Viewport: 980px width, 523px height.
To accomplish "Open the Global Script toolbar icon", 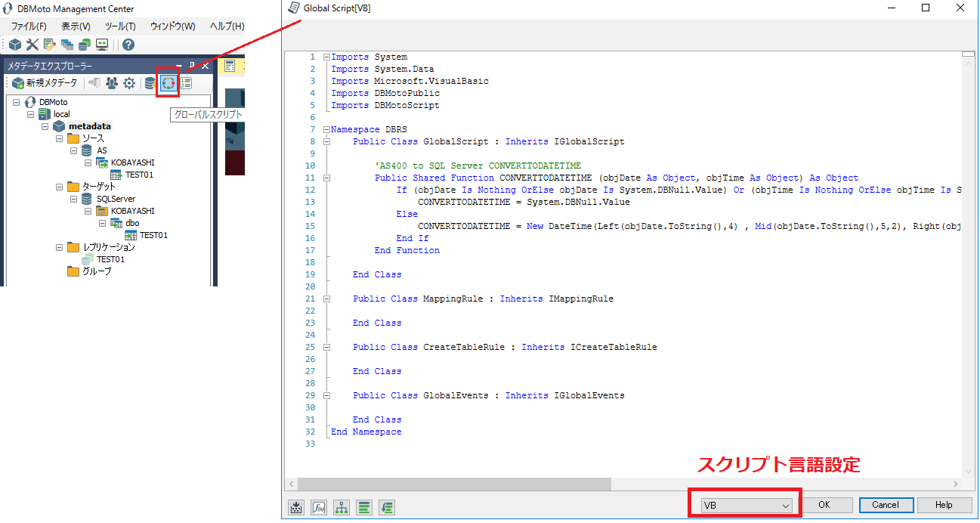I will tap(168, 83).
